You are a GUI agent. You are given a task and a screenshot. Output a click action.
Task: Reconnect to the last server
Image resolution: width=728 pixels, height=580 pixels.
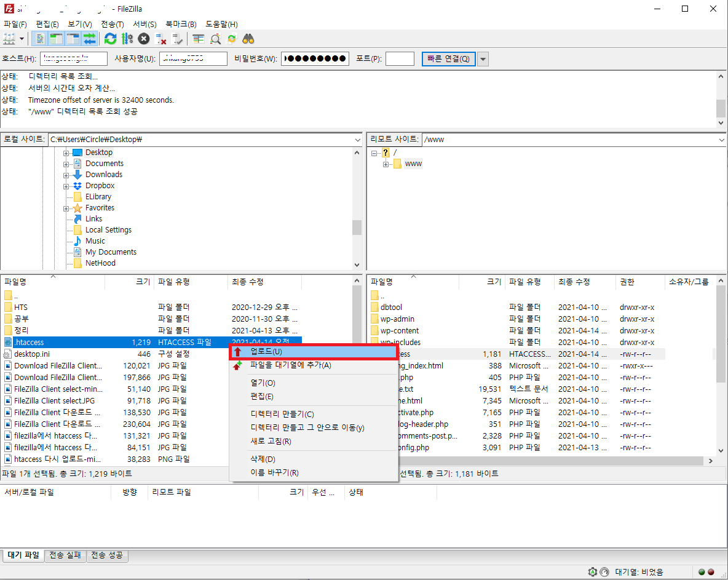[x=177, y=39]
